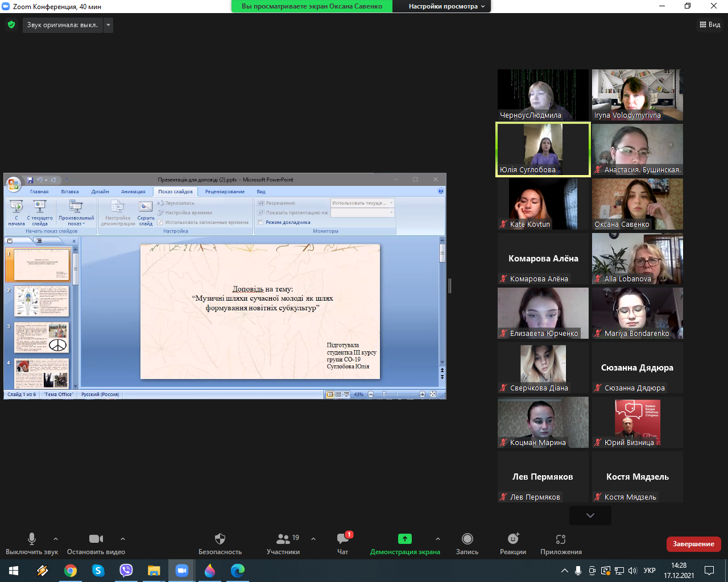The image size is (728, 582).
Task: Click the Save floppy icon in PowerPoint
Action: click(x=31, y=180)
